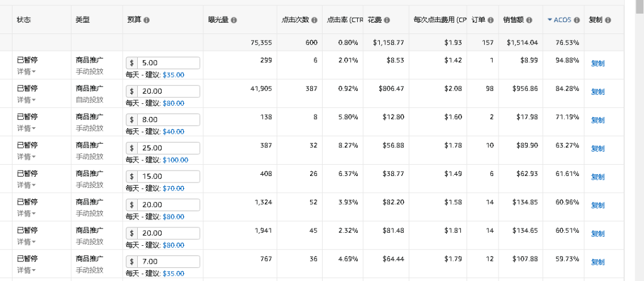This screenshot has height=281, width=644.
Task: Click the suggested $40.00 budget link
Action: (174, 131)
